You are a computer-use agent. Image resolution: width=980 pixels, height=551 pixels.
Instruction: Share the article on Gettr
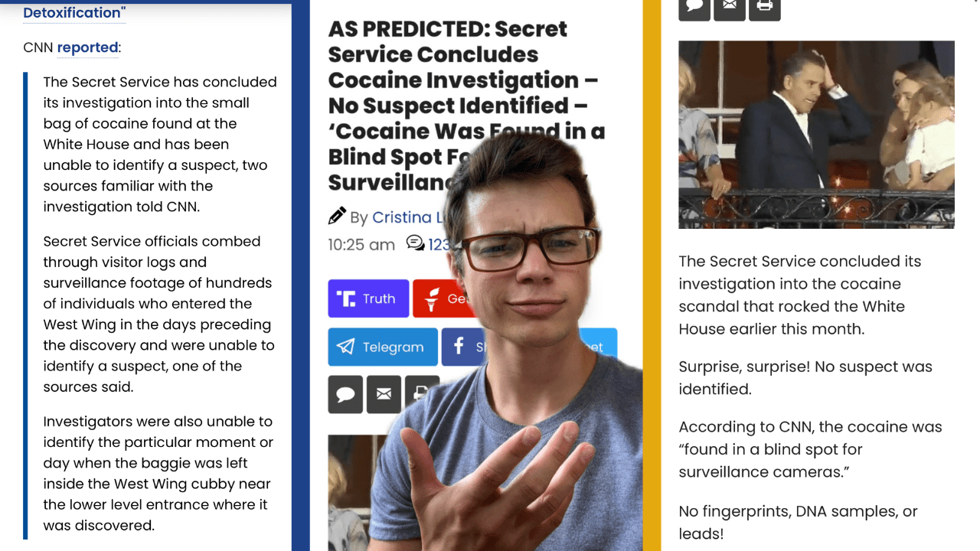pyautogui.click(x=443, y=298)
